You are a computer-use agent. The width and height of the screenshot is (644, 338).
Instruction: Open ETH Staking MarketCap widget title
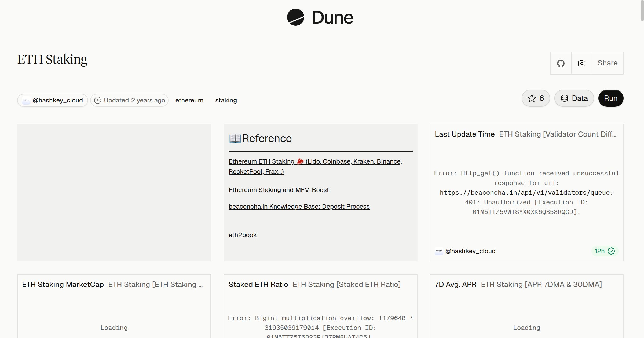click(x=63, y=285)
